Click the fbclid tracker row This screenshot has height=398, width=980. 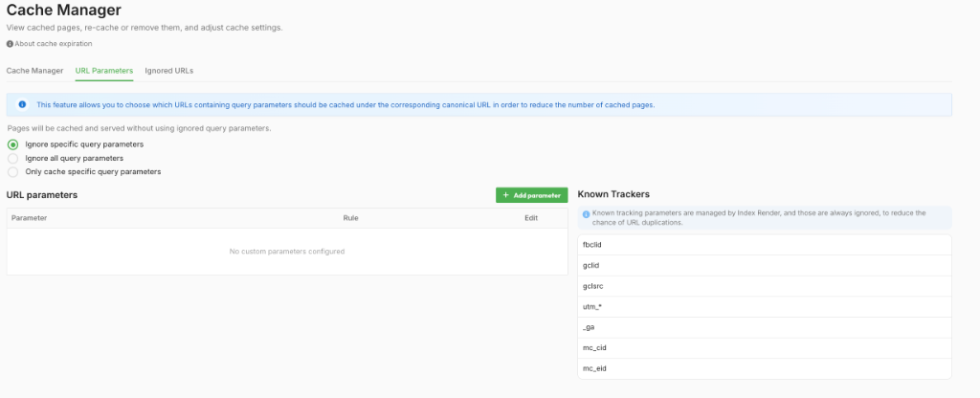[765, 245]
